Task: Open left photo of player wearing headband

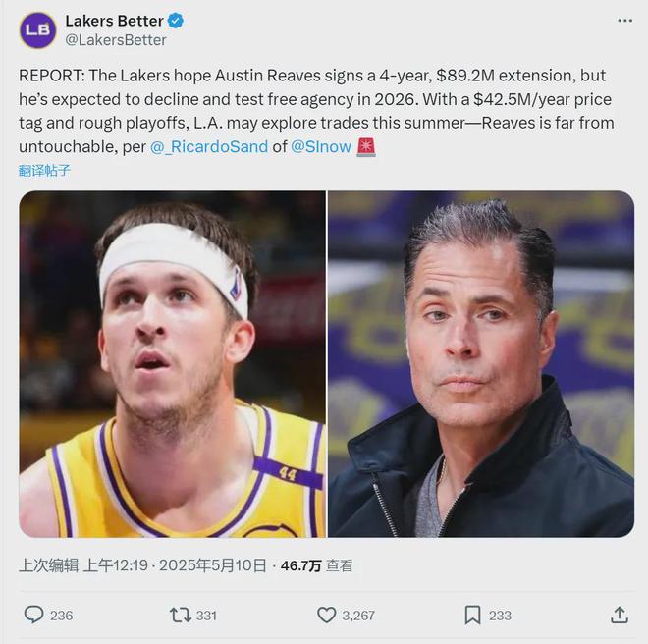Action: [172, 363]
